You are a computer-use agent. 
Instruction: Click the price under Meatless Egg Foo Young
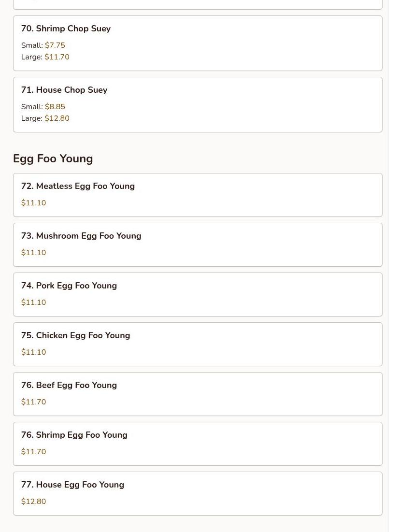click(33, 203)
